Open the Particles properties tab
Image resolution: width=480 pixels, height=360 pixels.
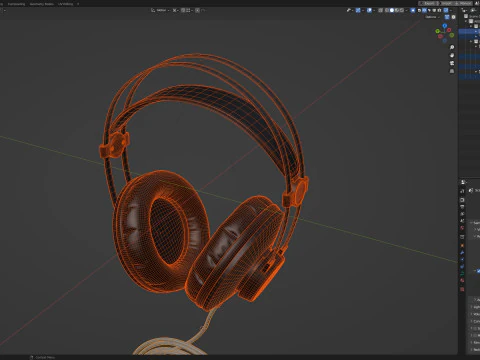(462, 259)
